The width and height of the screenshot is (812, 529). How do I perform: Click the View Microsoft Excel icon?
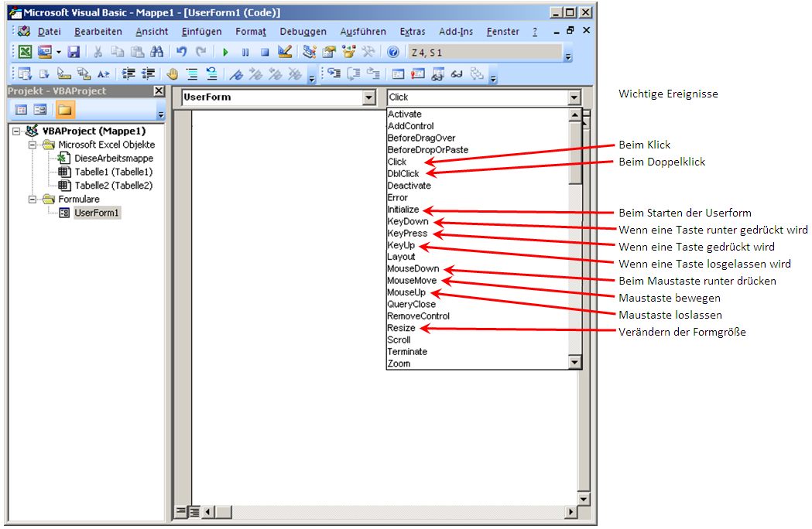coord(25,52)
